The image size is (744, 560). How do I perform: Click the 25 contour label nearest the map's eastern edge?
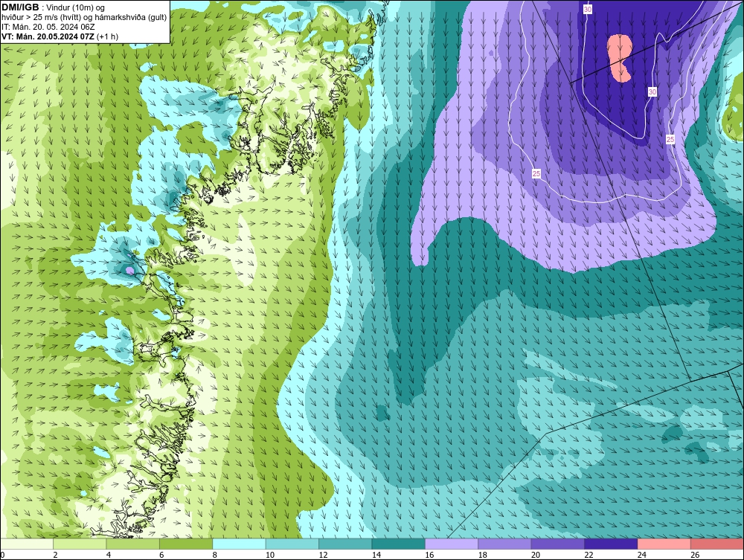[670, 139]
